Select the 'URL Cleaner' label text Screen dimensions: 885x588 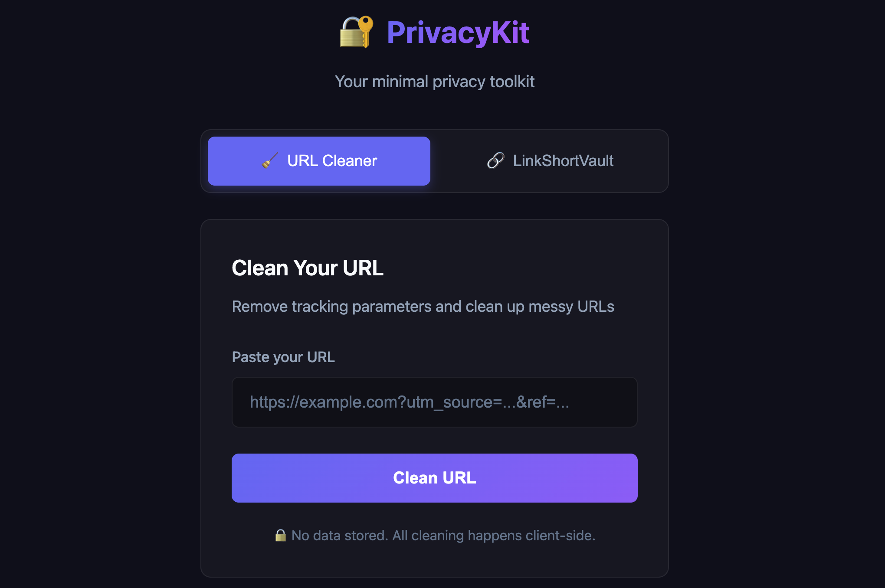332,161
